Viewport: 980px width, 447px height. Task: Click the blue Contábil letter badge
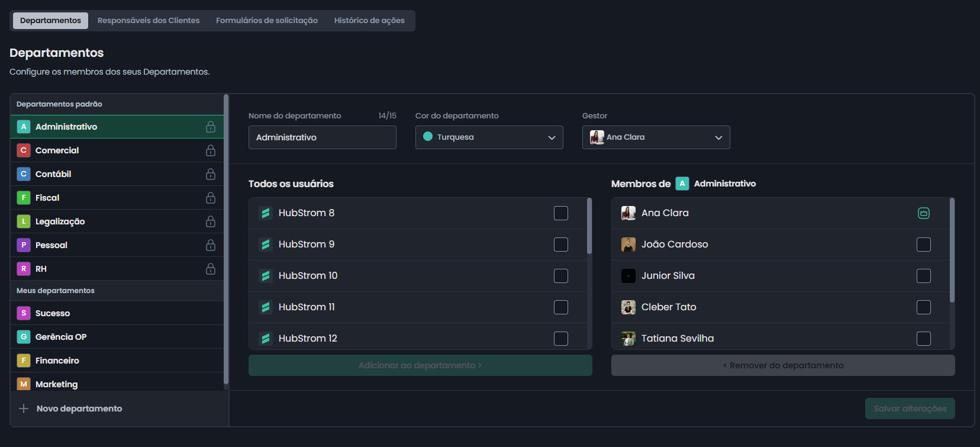24,174
